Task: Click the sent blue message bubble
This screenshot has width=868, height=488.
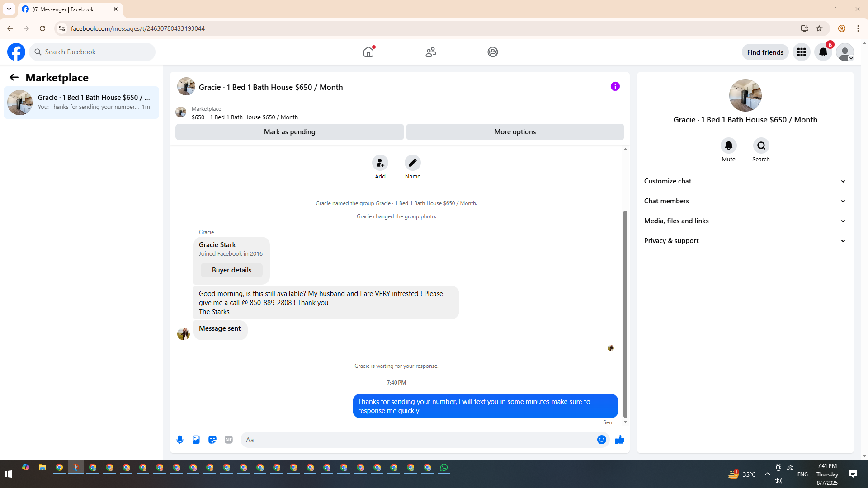Action: tap(485, 406)
